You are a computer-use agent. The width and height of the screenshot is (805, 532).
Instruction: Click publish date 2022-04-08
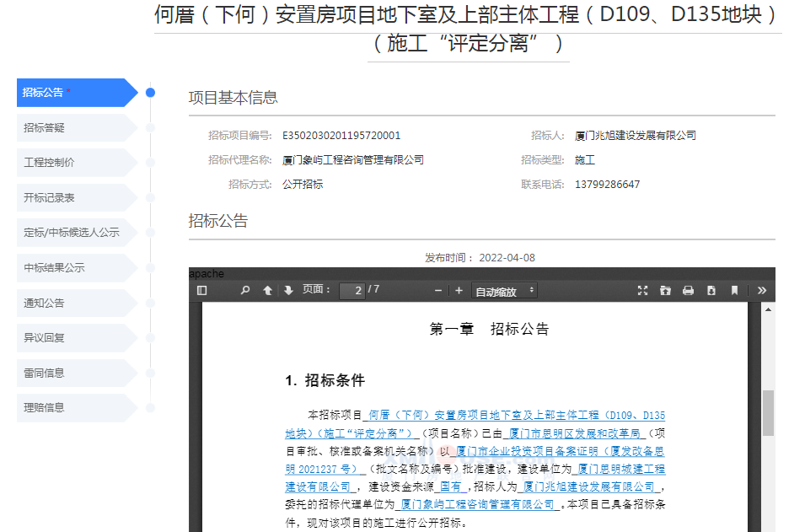click(x=507, y=258)
